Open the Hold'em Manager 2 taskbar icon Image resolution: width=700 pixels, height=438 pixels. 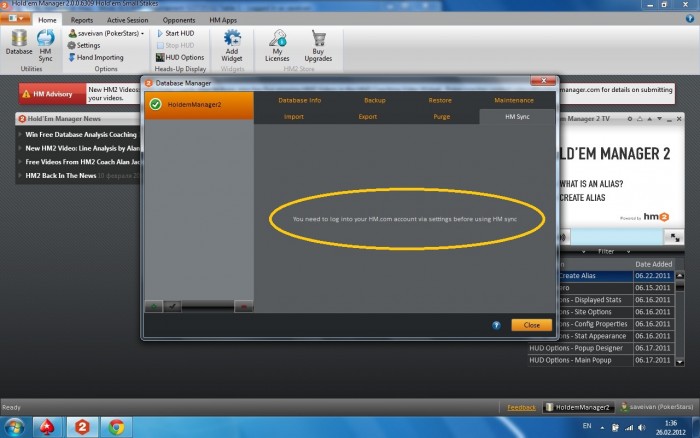coord(82,427)
